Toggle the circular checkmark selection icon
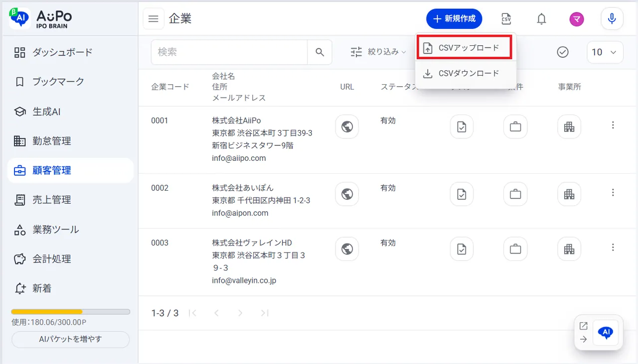This screenshot has height=364, width=638. coord(563,52)
